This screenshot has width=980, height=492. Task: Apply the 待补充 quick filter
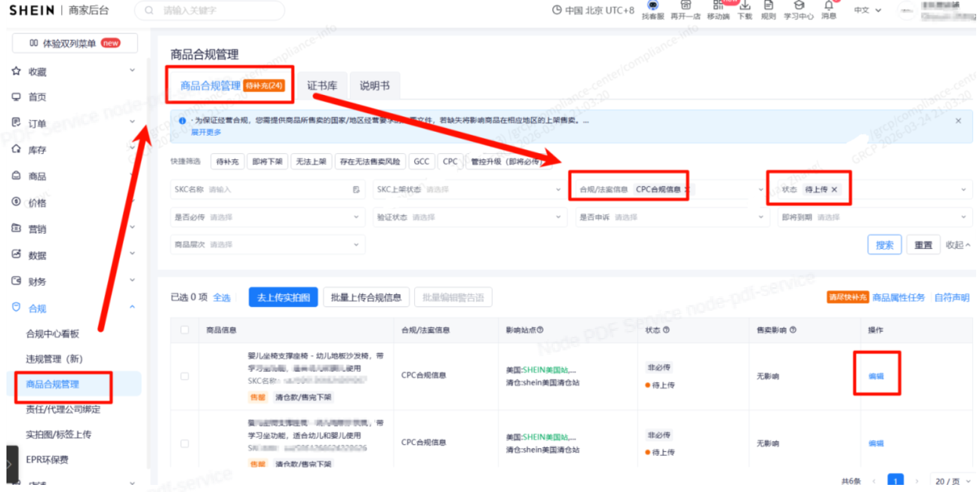(227, 162)
